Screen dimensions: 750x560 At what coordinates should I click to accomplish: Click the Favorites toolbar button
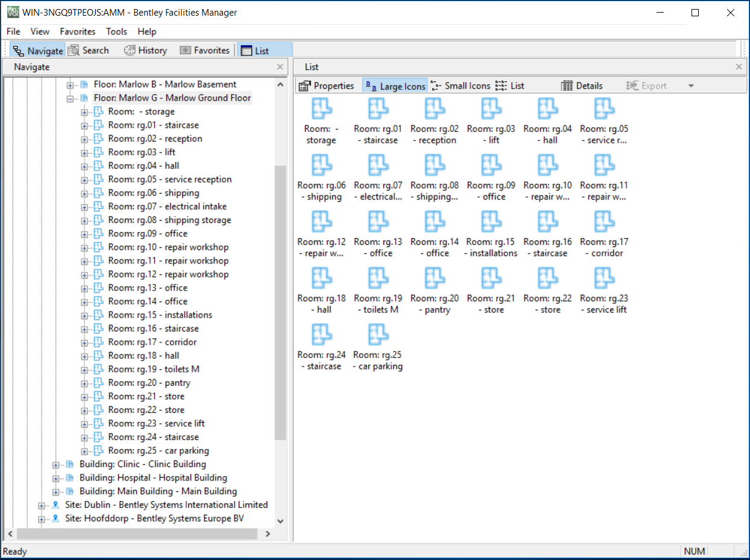(204, 51)
